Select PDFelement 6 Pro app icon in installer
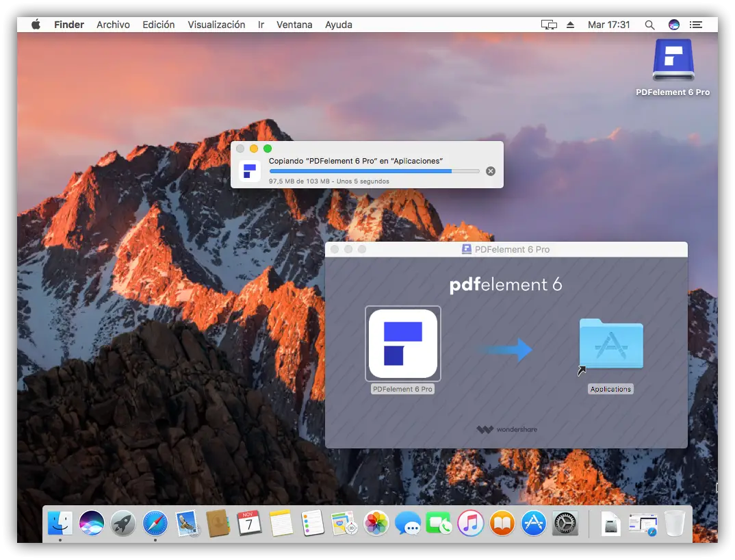This screenshot has height=560, width=735. point(402,343)
